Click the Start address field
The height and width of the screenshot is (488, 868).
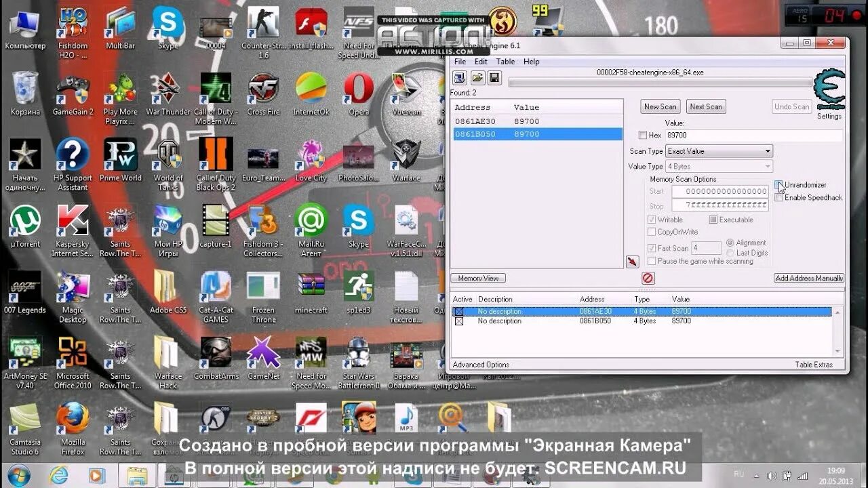719,191
